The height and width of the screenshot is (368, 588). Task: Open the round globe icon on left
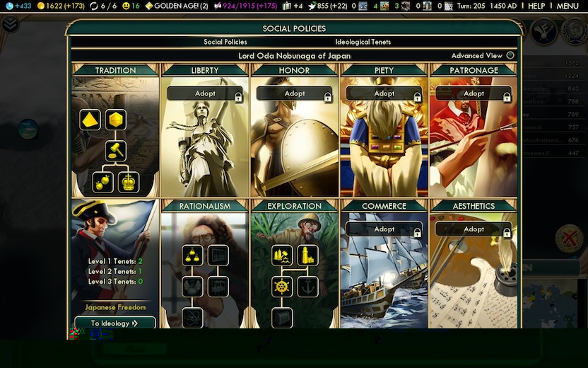[x=28, y=129]
